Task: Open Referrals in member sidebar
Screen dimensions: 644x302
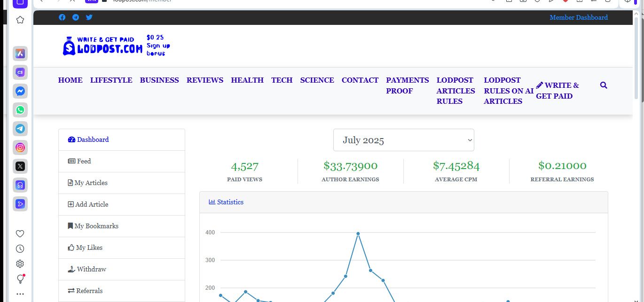Action: tap(122, 291)
